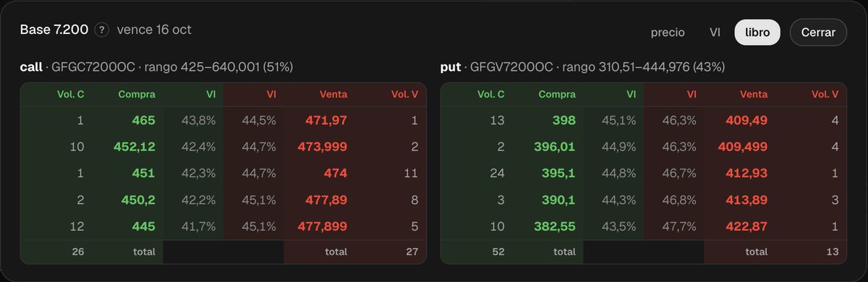Viewport: 868px width, 282px height.
Task: Click put bid price 395,1
Action: [x=560, y=173]
